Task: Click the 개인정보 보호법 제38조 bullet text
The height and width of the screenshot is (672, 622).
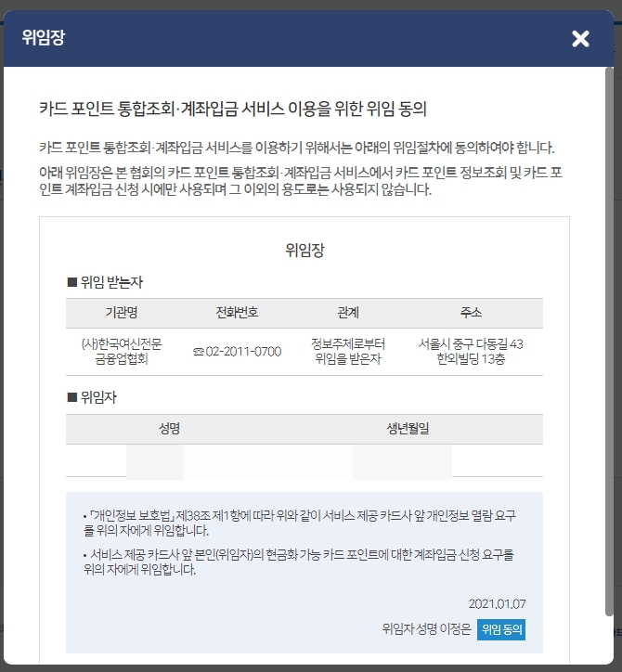Action: coord(300,523)
